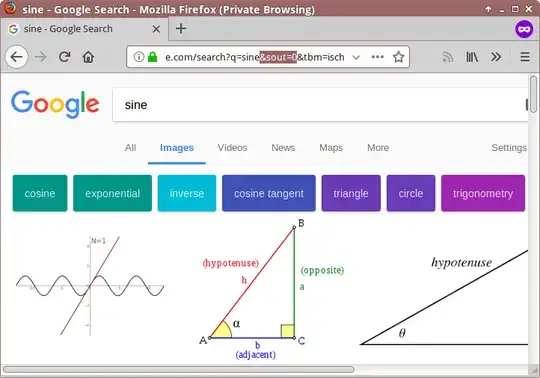The width and height of the screenshot is (540, 378).
Task: Click the forward navigation arrow
Action: (x=41, y=57)
